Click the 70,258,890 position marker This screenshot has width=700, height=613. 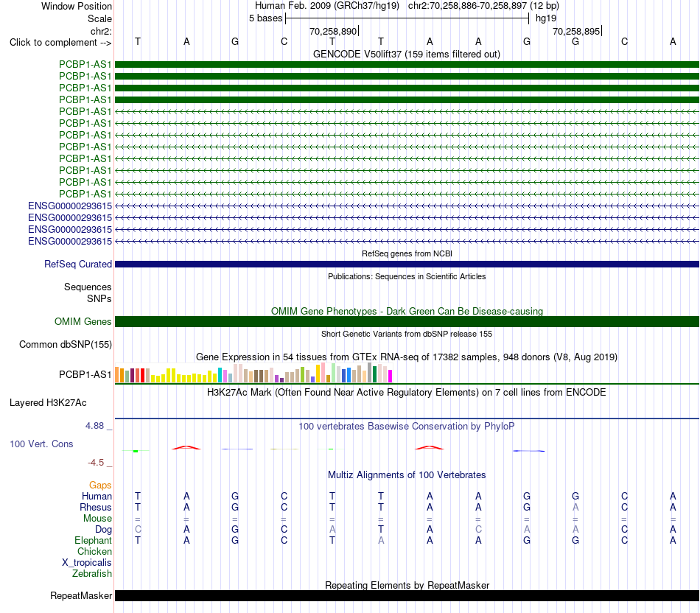tap(333, 31)
